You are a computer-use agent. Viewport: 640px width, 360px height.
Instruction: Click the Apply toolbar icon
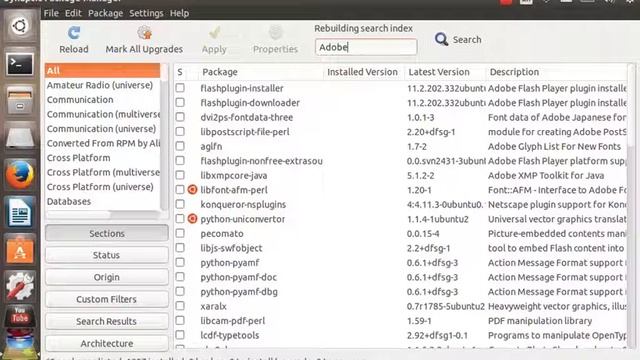click(214, 33)
